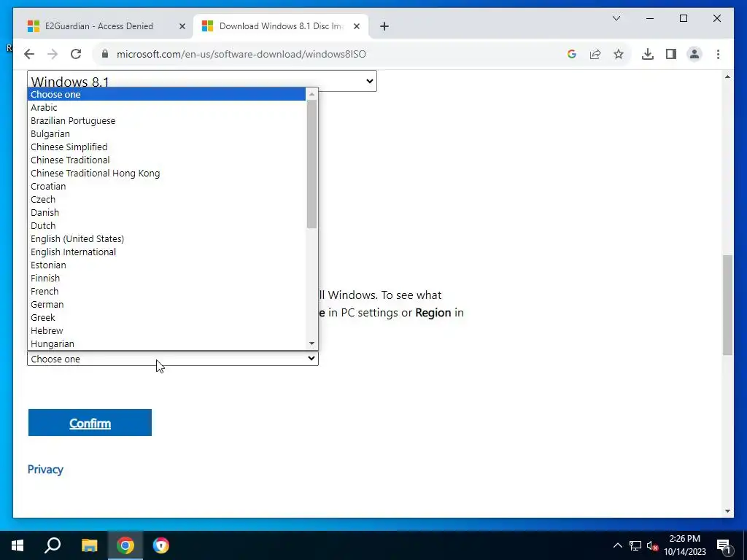The height and width of the screenshot is (560, 747).
Task: Bookmark this tab with star icon
Action: click(619, 54)
